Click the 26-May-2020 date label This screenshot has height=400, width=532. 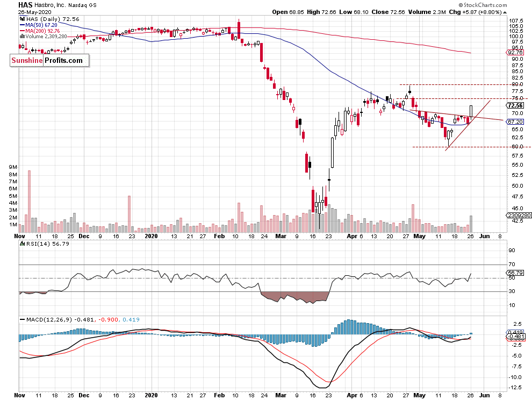click(x=34, y=12)
